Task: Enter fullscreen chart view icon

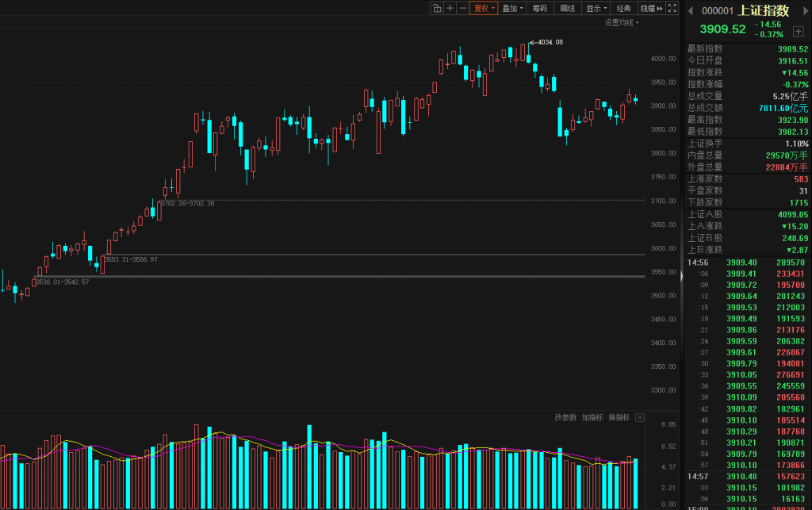Action: click(x=672, y=8)
